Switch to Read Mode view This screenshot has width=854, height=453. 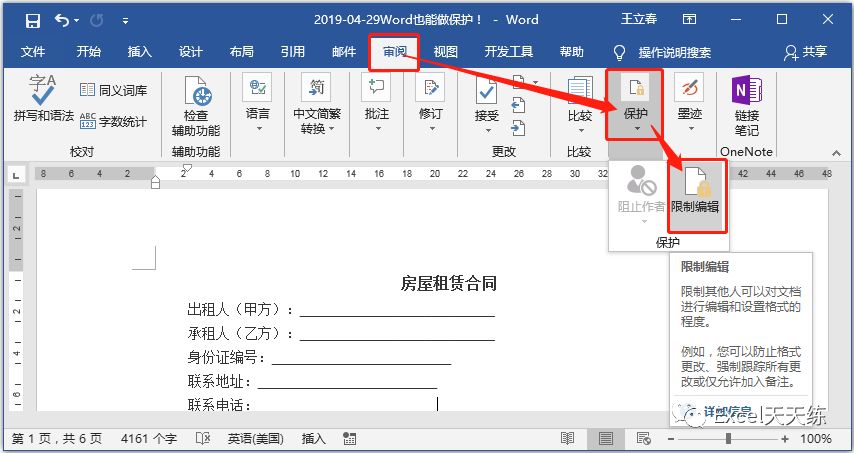(x=568, y=439)
